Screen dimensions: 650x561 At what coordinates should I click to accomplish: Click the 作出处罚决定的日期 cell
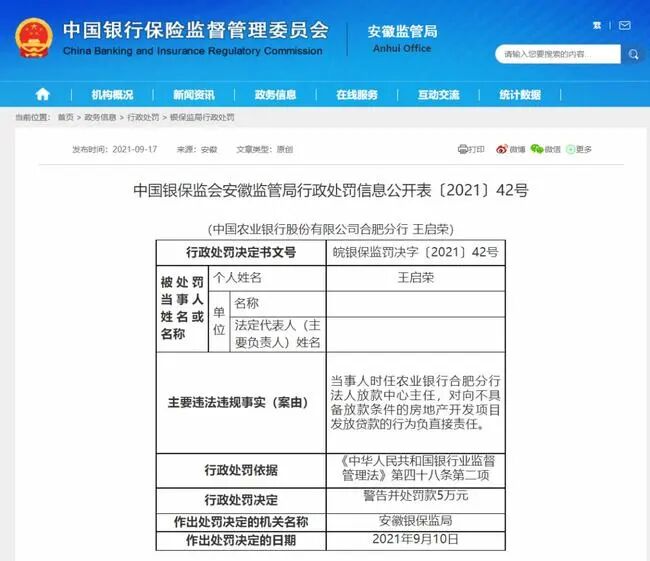coord(241,541)
